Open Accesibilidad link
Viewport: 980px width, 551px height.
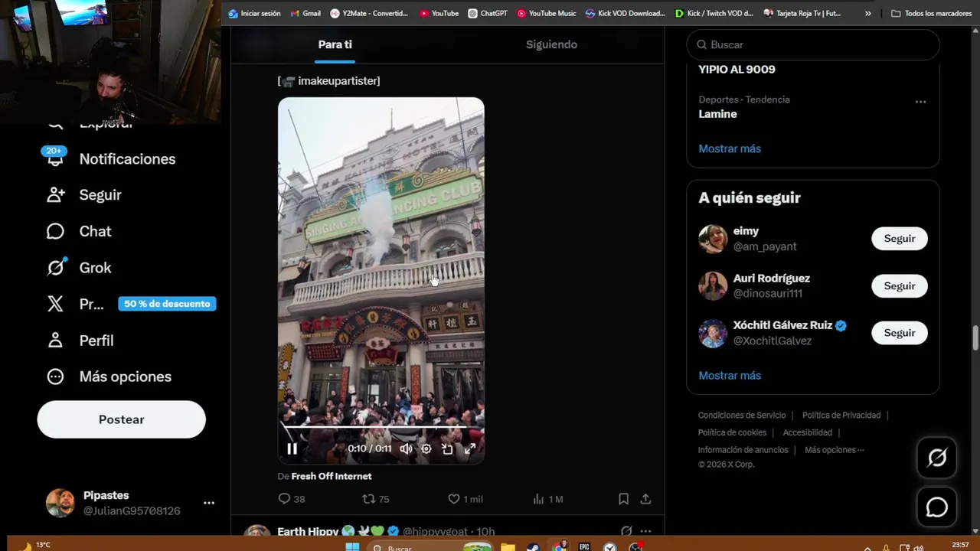coord(807,433)
